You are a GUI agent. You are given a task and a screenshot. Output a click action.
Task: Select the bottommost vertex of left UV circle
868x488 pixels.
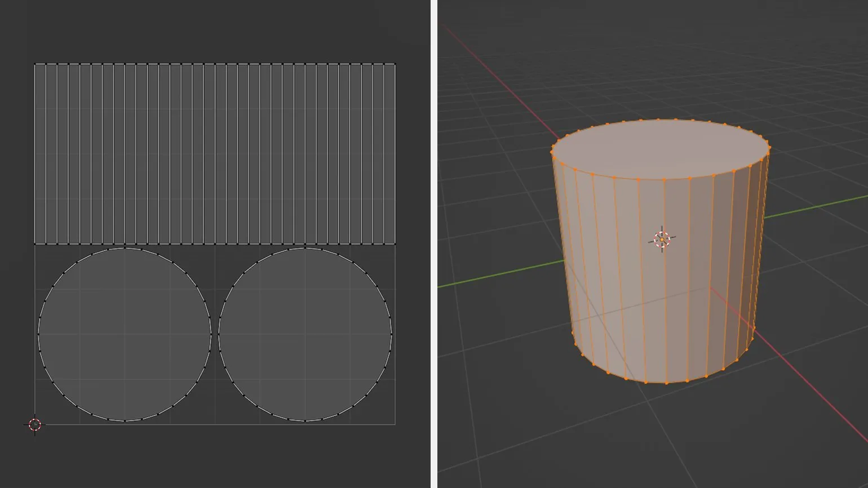coord(125,420)
